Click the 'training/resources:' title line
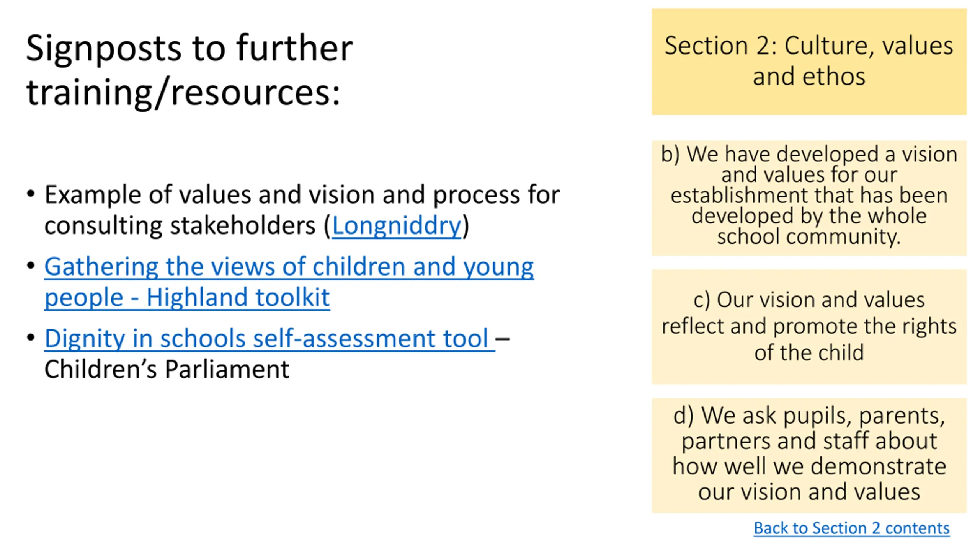This screenshot has height=551, width=980. pos(183,93)
